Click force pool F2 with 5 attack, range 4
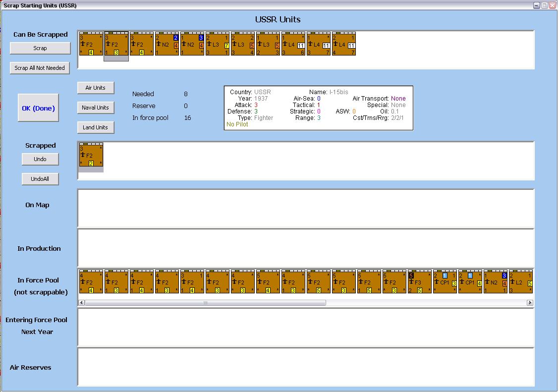Viewport: 558px width, 392px height. tap(268, 281)
